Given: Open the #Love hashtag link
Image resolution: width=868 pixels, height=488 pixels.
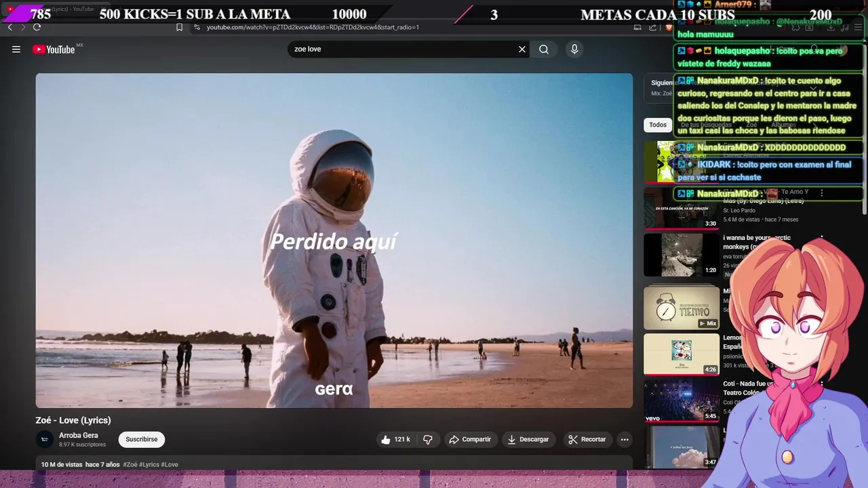Looking at the screenshot, I should 170,464.
